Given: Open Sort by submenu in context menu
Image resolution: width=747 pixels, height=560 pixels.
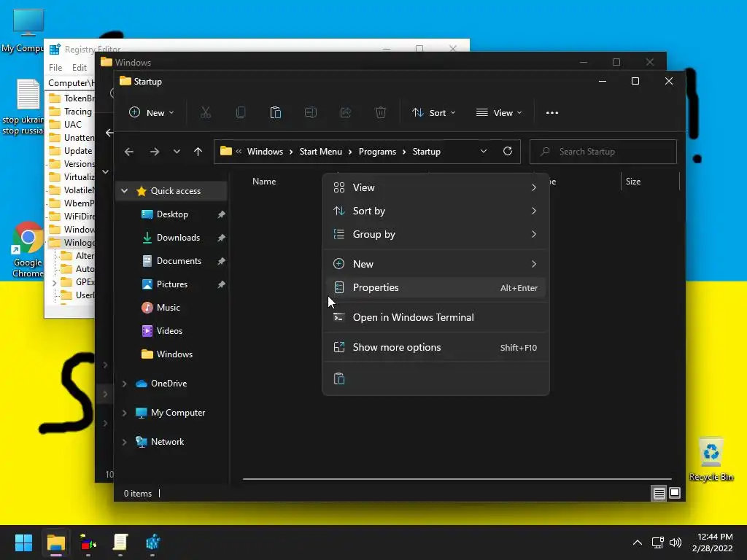Looking at the screenshot, I should coord(436,211).
